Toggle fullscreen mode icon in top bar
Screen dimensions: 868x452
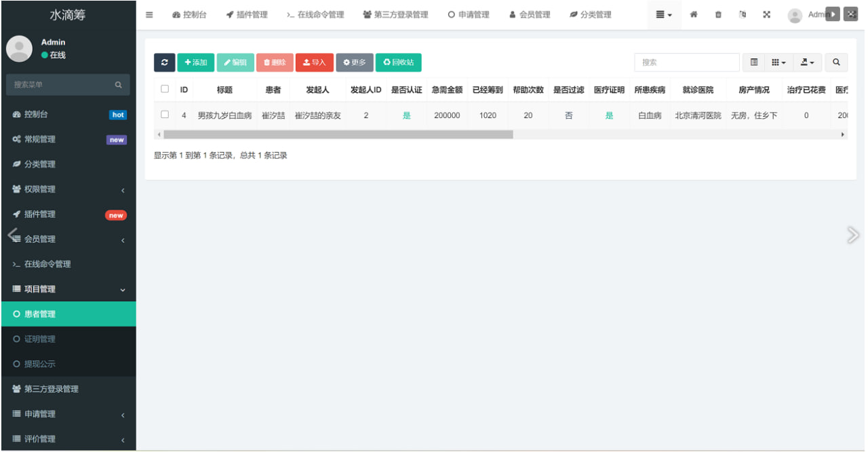[x=766, y=15]
